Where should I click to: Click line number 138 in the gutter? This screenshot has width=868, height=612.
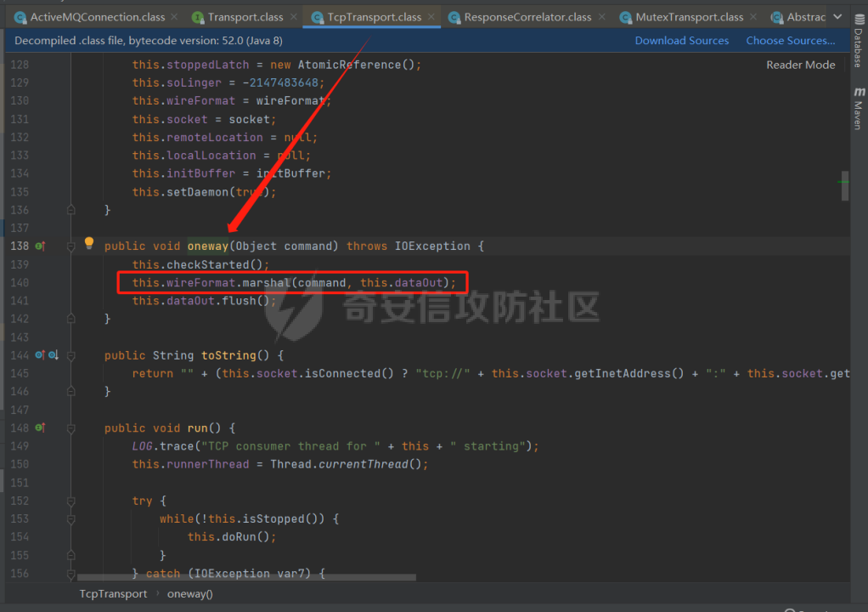pos(20,246)
